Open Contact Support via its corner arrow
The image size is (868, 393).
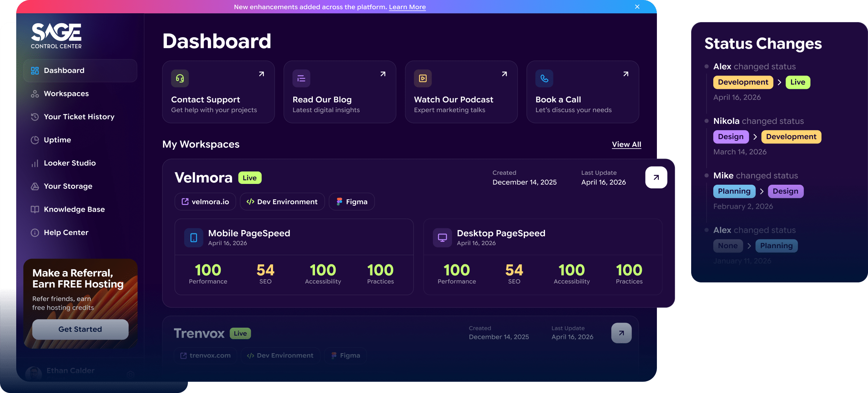(x=262, y=74)
